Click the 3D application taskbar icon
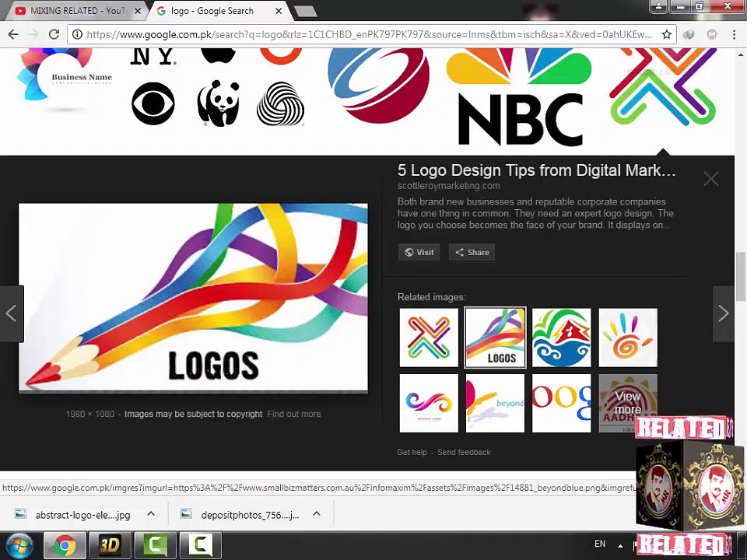This screenshot has width=747, height=560. point(110,546)
